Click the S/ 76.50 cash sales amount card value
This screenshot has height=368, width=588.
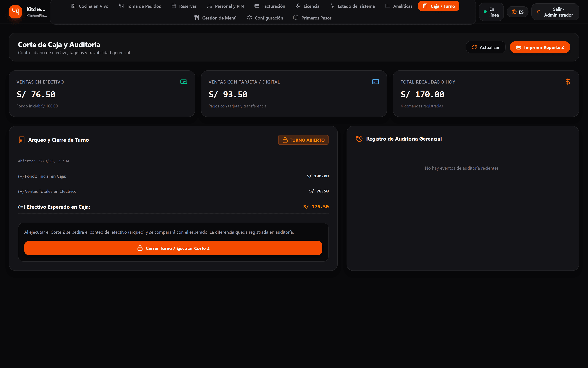(x=36, y=94)
